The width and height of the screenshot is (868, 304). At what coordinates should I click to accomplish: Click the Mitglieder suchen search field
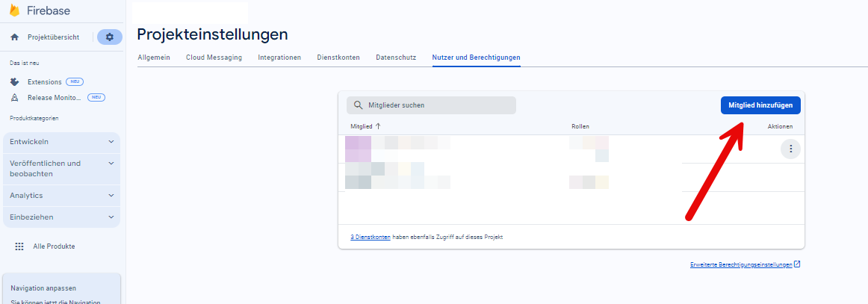(431, 105)
